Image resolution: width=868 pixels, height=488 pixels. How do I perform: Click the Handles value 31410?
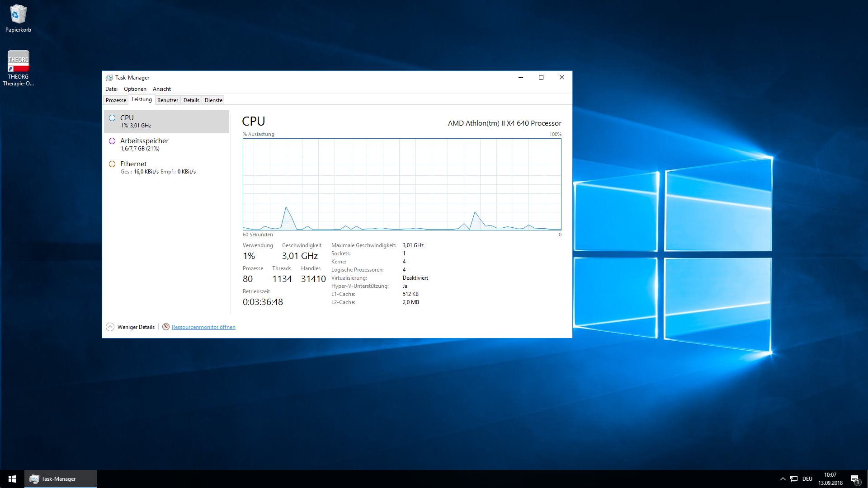313,279
